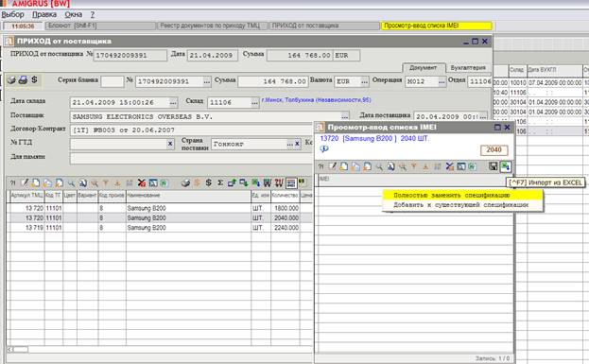589x364 pixels.
Task: Click the 2040 quantity box in the IMEI window
Action: pos(494,150)
